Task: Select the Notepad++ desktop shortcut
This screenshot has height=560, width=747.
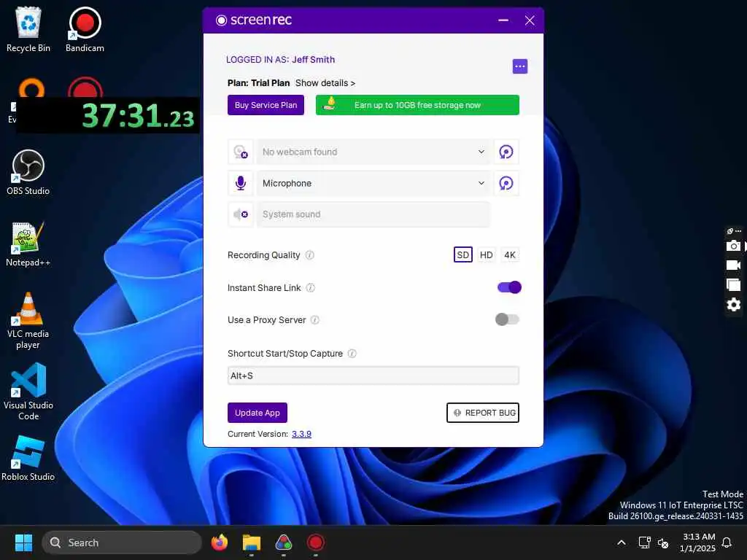Action: pyautogui.click(x=28, y=244)
